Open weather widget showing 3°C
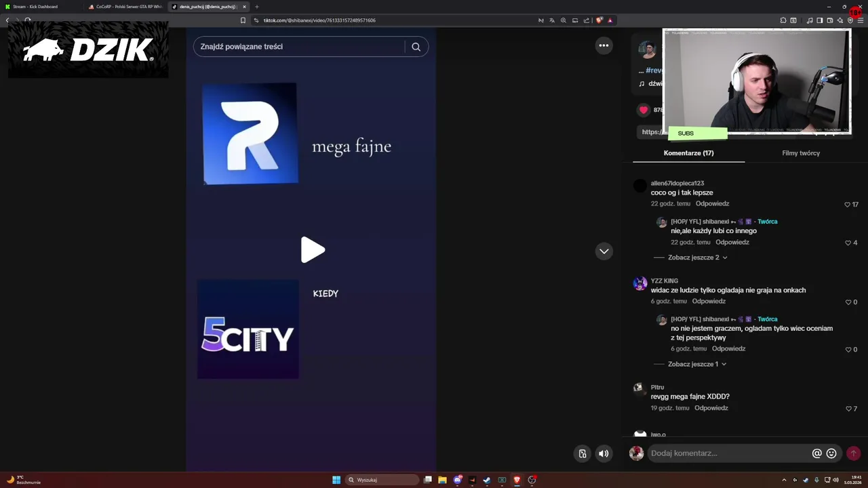Image resolution: width=868 pixels, height=488 pixels. point(24,480)
